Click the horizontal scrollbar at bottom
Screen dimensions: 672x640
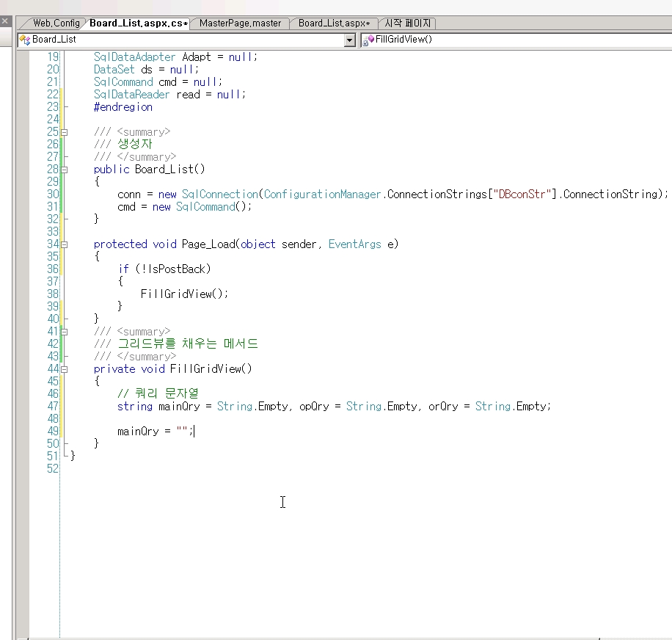pyautogui.click(x=314, y=639)
